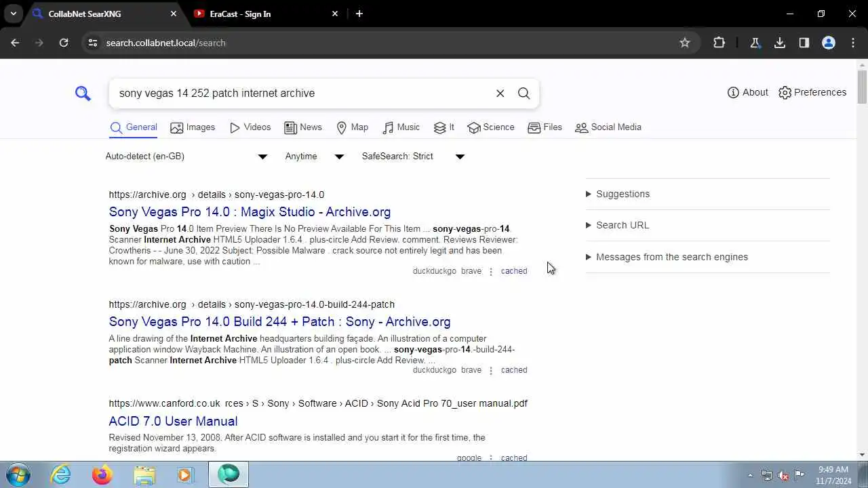The height and width of the screenshot is (488, 868).
Task: Open search Preferences
Action: [x=812, y=92]
